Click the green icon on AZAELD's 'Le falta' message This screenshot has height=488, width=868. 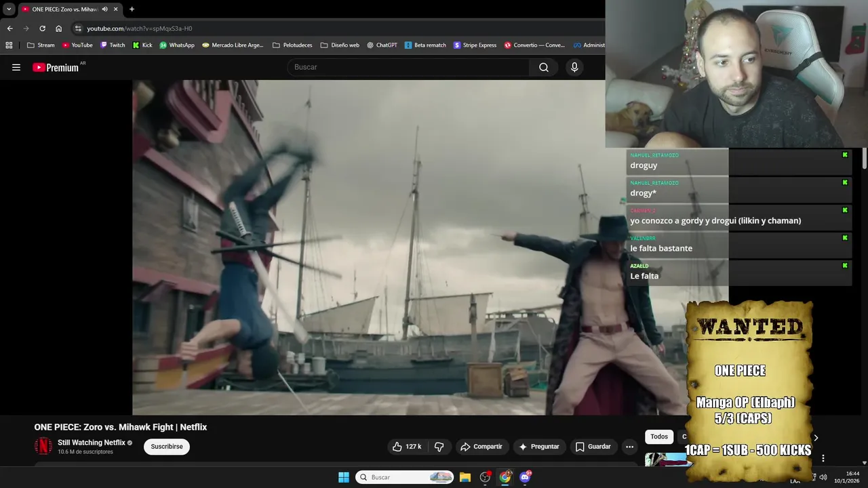845,266
